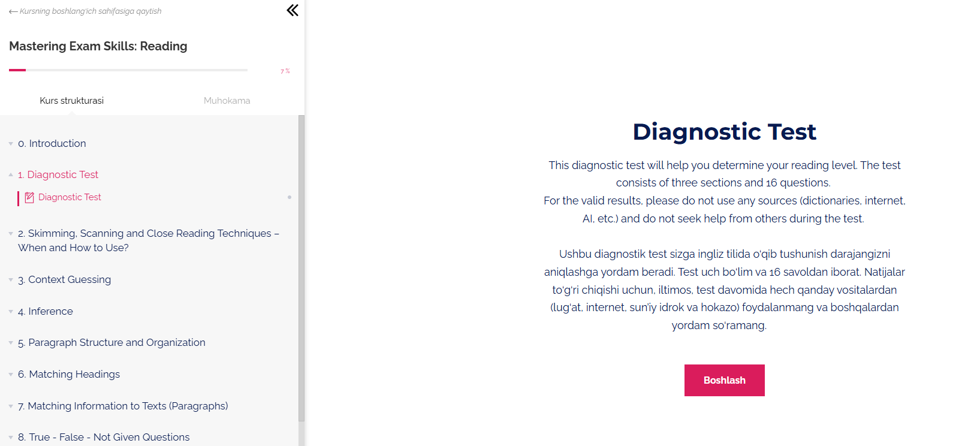Click the Diagnostic Test lesson quiz icon
This screenshot has width=980, height=446.
tap(29, 197)
